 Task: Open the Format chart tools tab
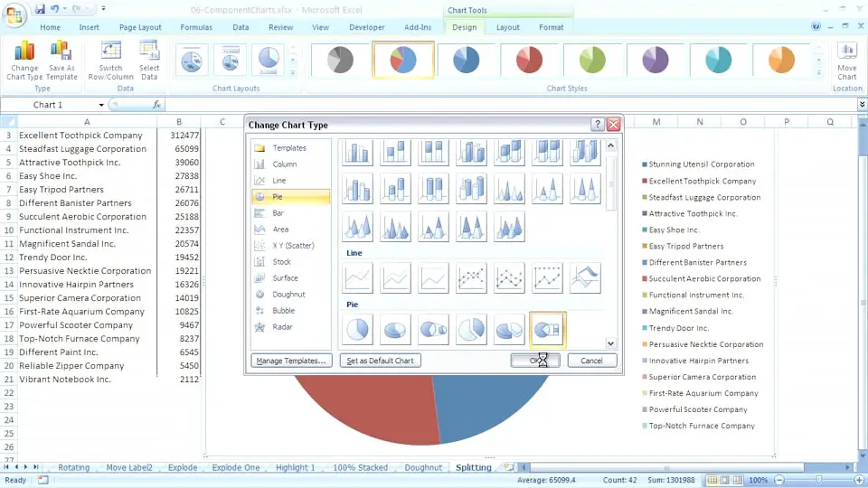[x=551, y=27]
